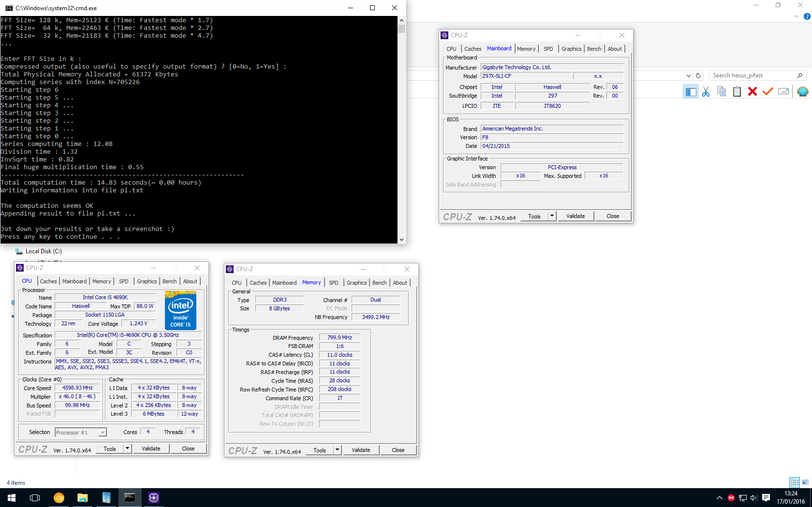Image resolution: width=812 pixels, height=507 pixels.
Task: Click Multiplier value 'x 46.0 ( 8 - 46 )'
Action: coord(77,397)
